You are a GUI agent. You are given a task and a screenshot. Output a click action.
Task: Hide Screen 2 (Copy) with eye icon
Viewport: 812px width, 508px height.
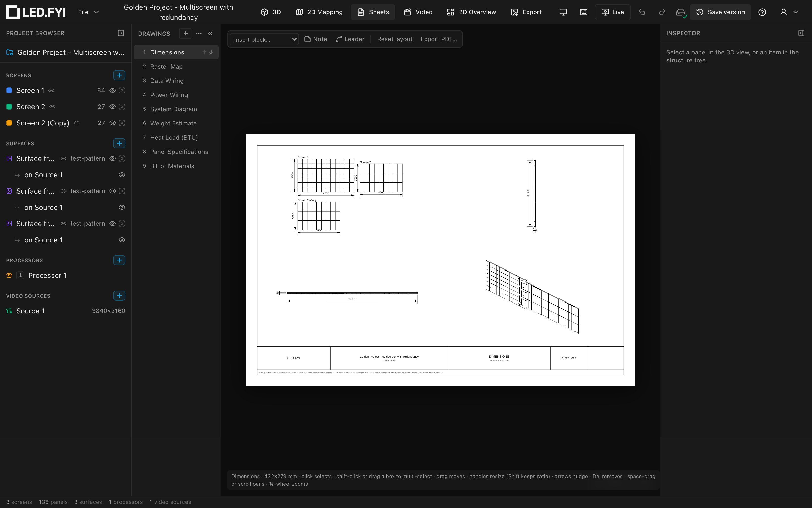point(113,123)
